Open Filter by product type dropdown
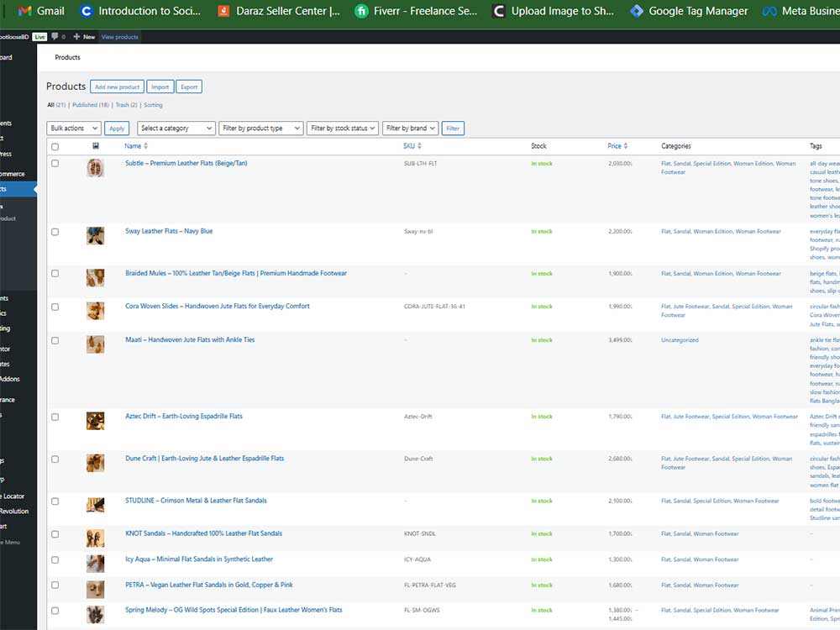840x630 pixels. click(261, 128)
